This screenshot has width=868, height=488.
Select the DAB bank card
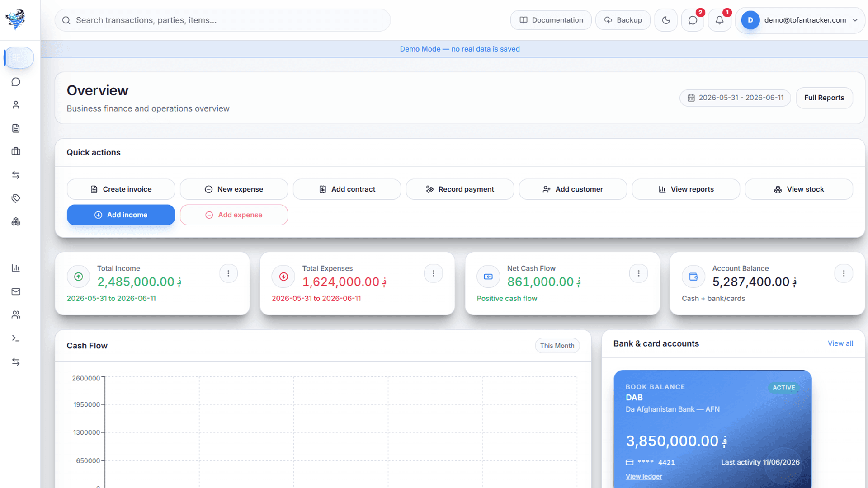tap(712, 429)
